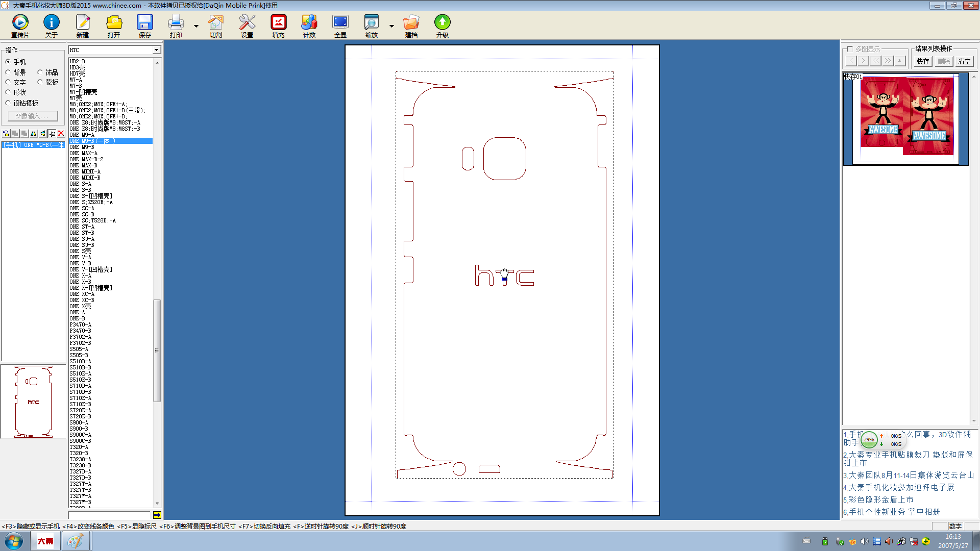Click the 快存 quick save button
The width and height of the screenshot is (980, 551).
(x=923, y=61)
